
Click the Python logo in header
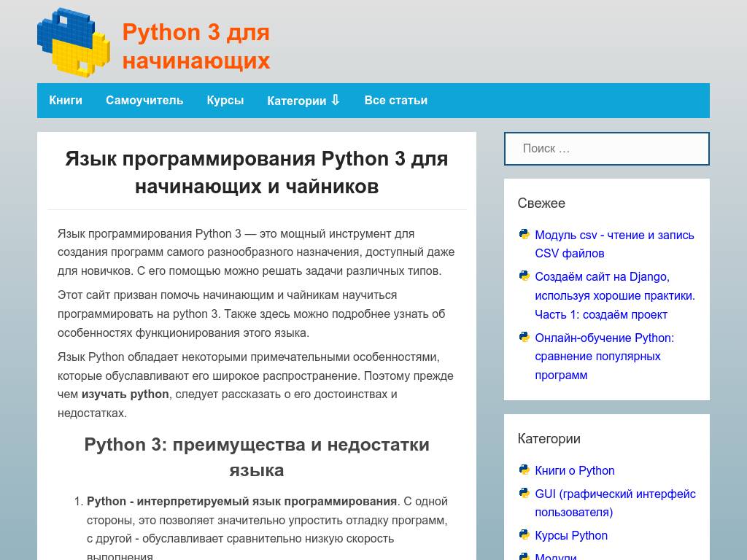pyautogui.click(x=71, y=42)
